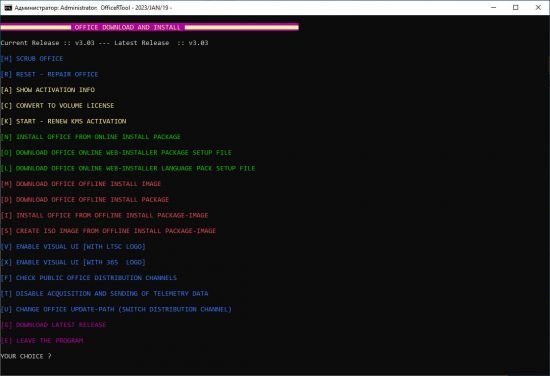Click the console window icon in title bar
Image resolution: width=550 pixels, height=376 pixels.
tap(8, 8)
